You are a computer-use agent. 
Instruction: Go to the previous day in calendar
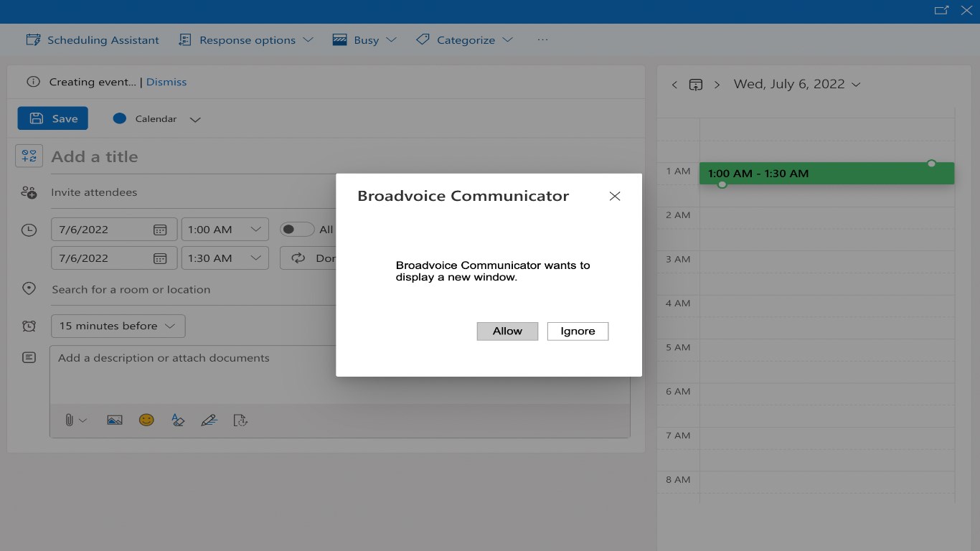[674, 85]
